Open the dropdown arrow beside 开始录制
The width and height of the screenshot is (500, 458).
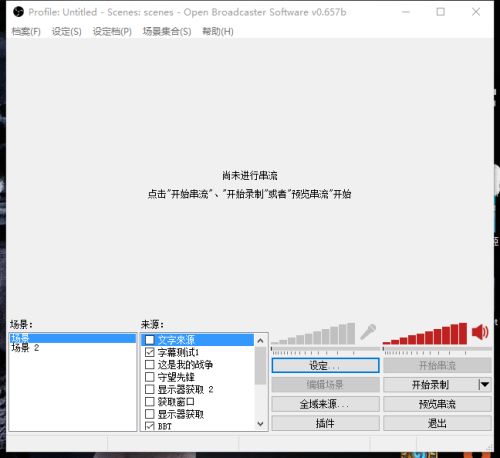484,385
